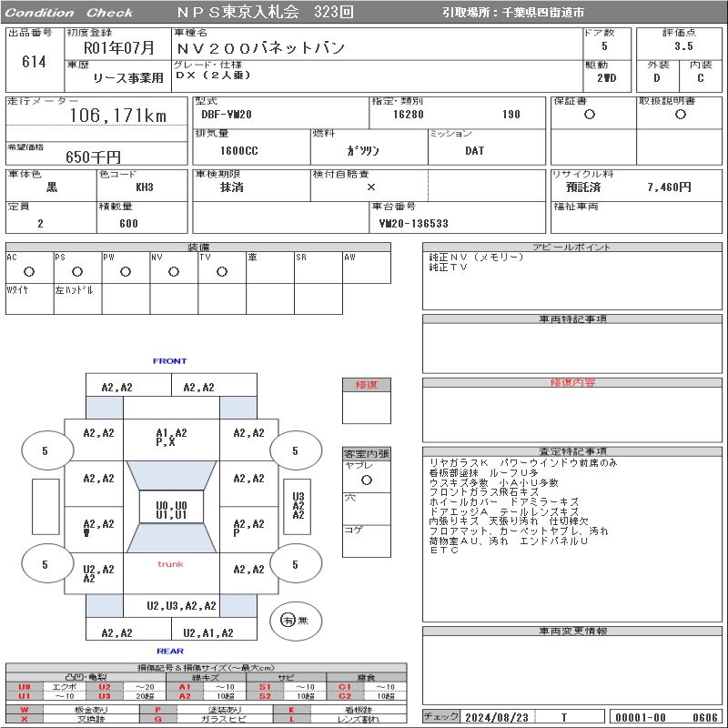
Task: Click the circle under ヤブレ
Action: coord(367,480)
